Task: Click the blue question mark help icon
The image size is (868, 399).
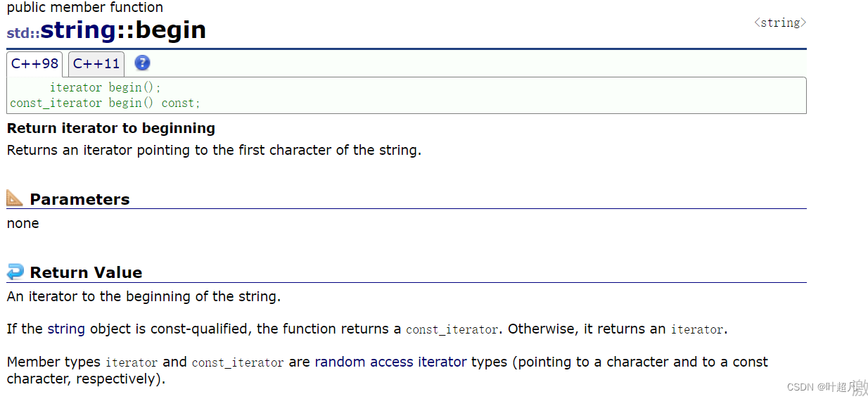Action: point(142,63)
